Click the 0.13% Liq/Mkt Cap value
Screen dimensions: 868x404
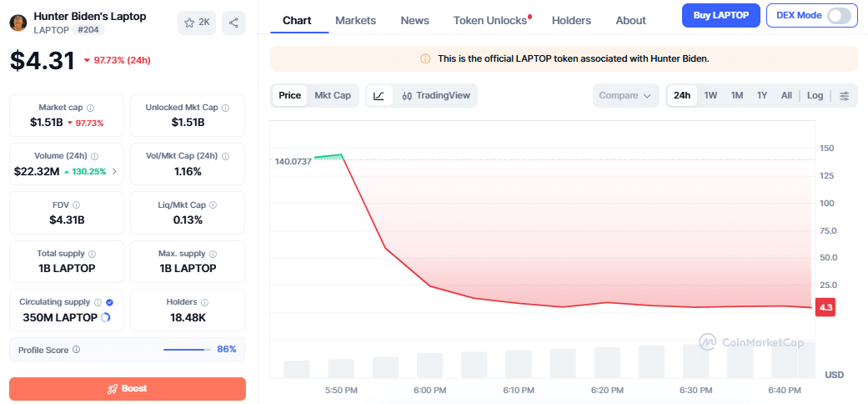pyautogui.click(x=188, y=220)
